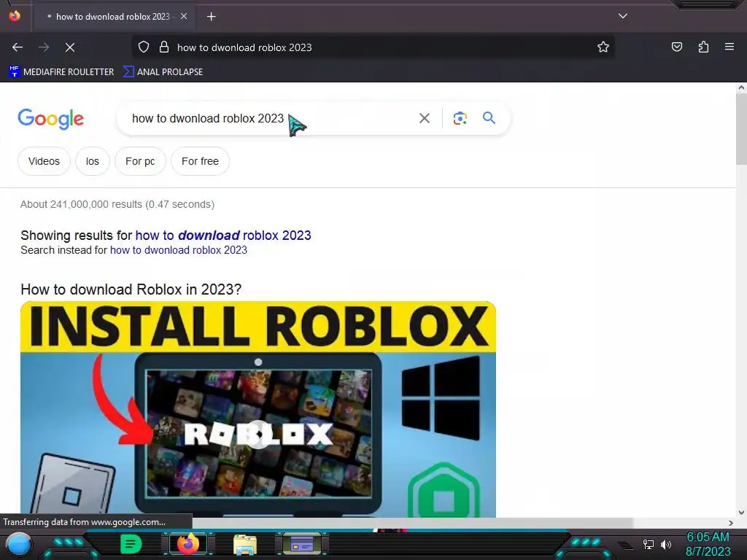Click 'About 241,000,000 results' text

pyautogui.click(x=117, y=204)
